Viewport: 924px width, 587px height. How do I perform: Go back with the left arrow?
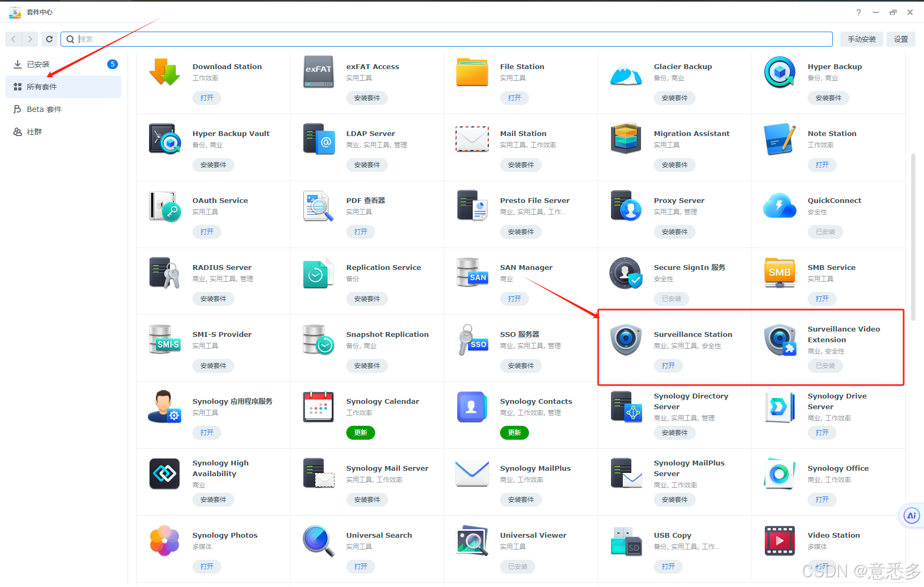[13, 39]
